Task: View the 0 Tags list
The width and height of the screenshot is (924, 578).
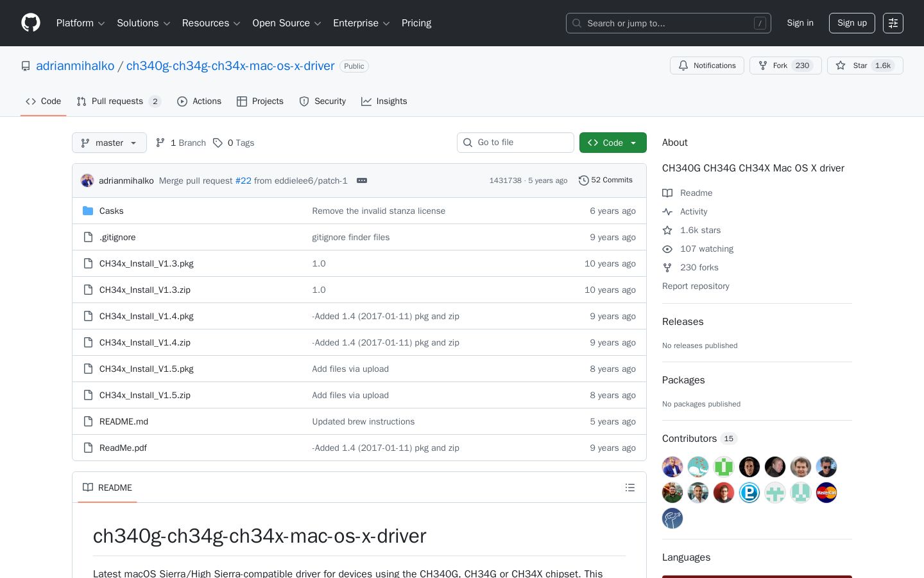Action: tap(234, 143)
